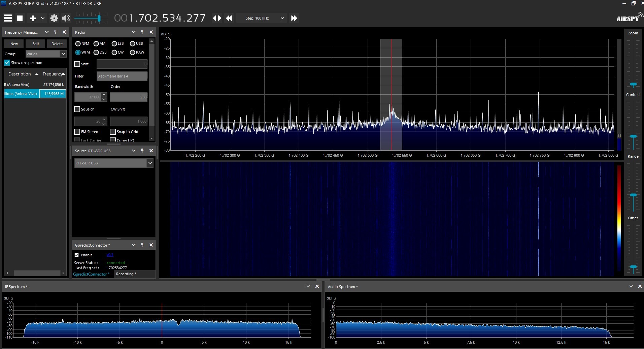Decrease Bandwidth with the down spinner arrow

(x=104, y=99)
